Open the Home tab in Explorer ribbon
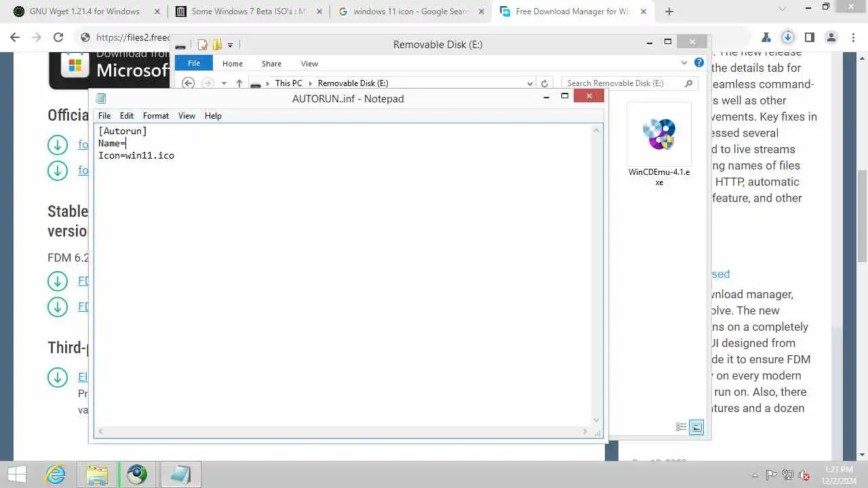Screen dimensions: 868x488 pyautogui.click(x=232, y=64)
